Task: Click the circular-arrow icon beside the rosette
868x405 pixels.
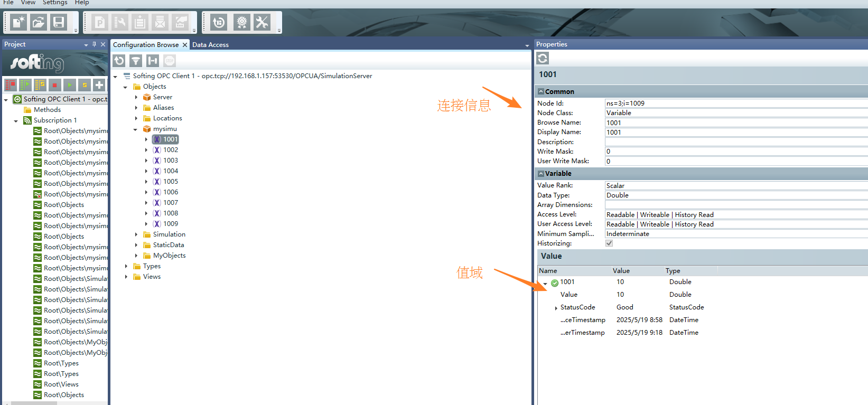Action: coord(219,22)
